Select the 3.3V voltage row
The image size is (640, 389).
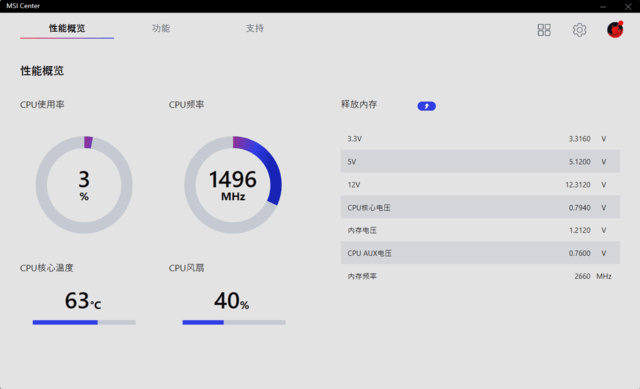coord(480,139)
